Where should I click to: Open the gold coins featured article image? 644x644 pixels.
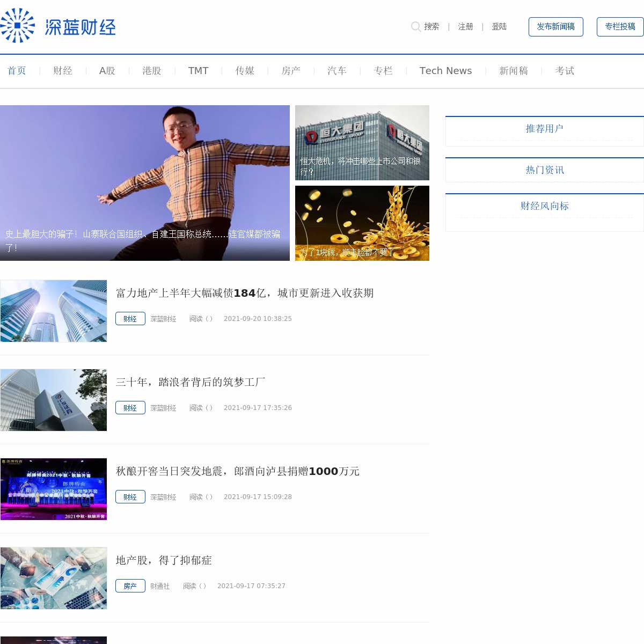362,223
